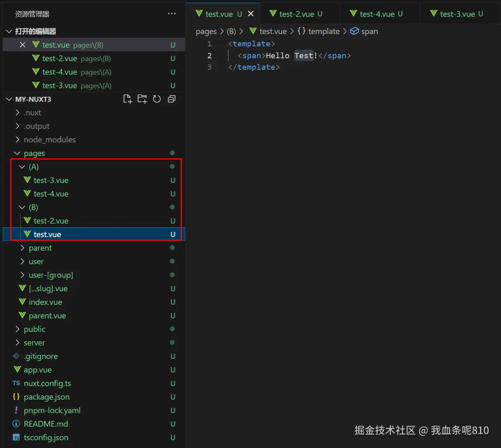This screenshot has height=448, width=501.
Task: Click the span breadcrumb label
Action: point(370,31)
